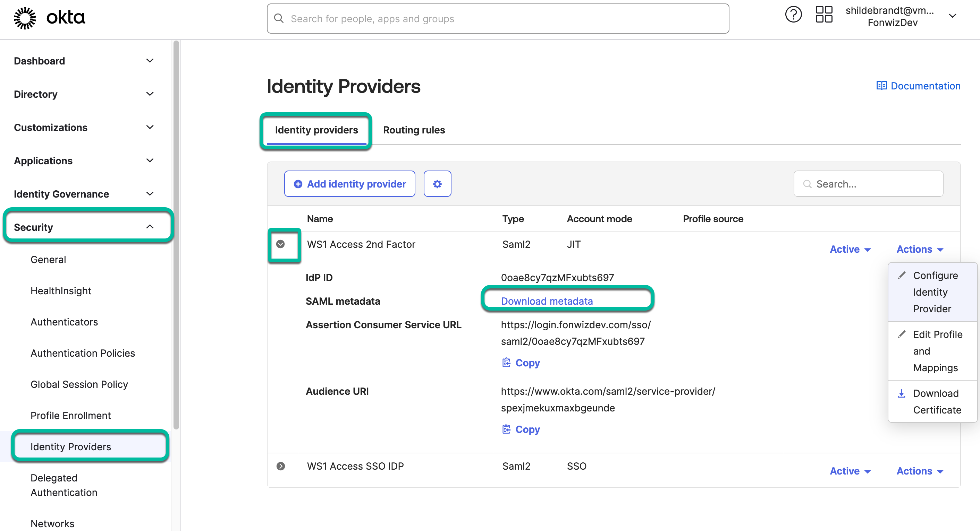Collapse WS1 Access 2nd Factor row
Image resolution: width=980 pixels, height=531 pixels.
pyautogui.click(x=280, y=244)
